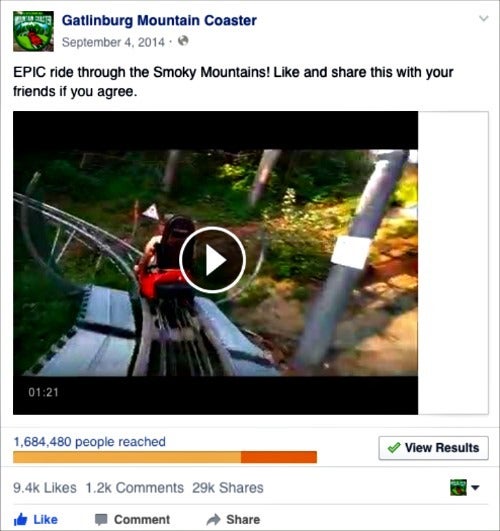Click the 01:21 video duration label
Viewport: 500px width, 531px height.
tap(43, 392)
